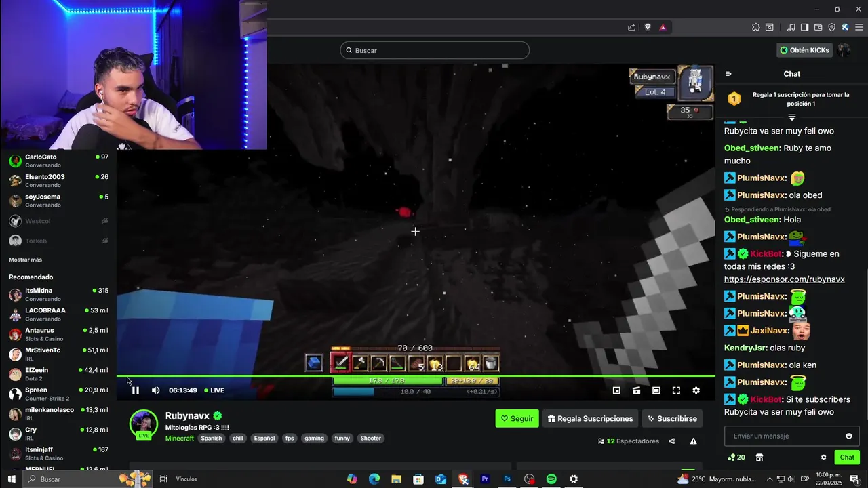Viewport: 868px width, 488px height.
Task: Toggle the Brave sidebar panel icon
Action: 805,27
